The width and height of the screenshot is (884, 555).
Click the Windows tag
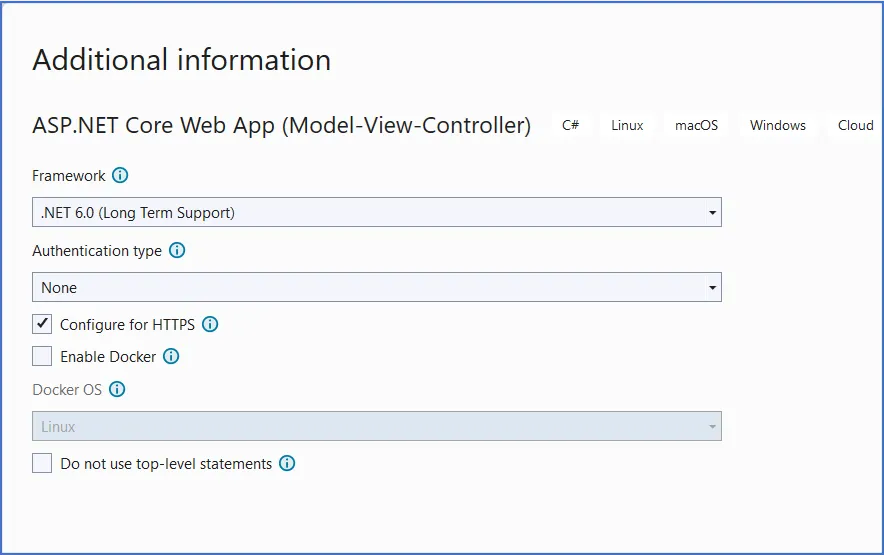[x=777, y=125]
